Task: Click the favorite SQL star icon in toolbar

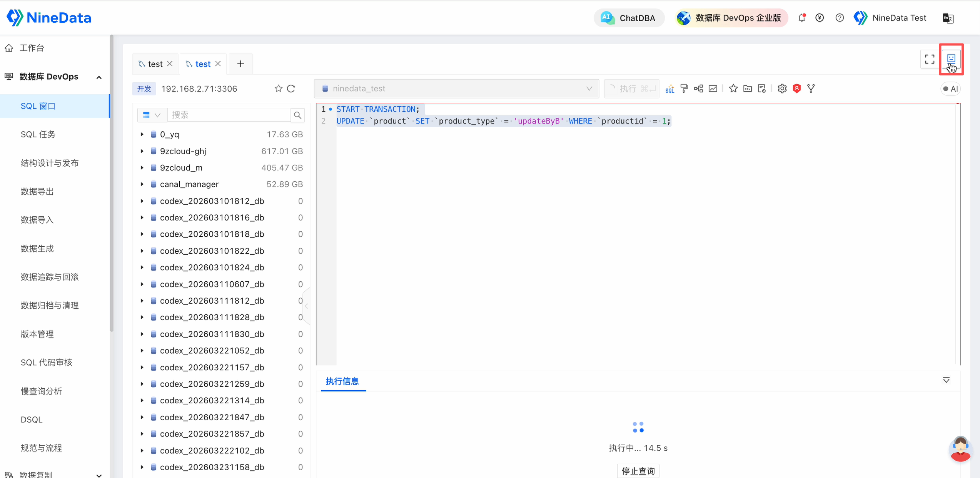Action: click(733, 89)
